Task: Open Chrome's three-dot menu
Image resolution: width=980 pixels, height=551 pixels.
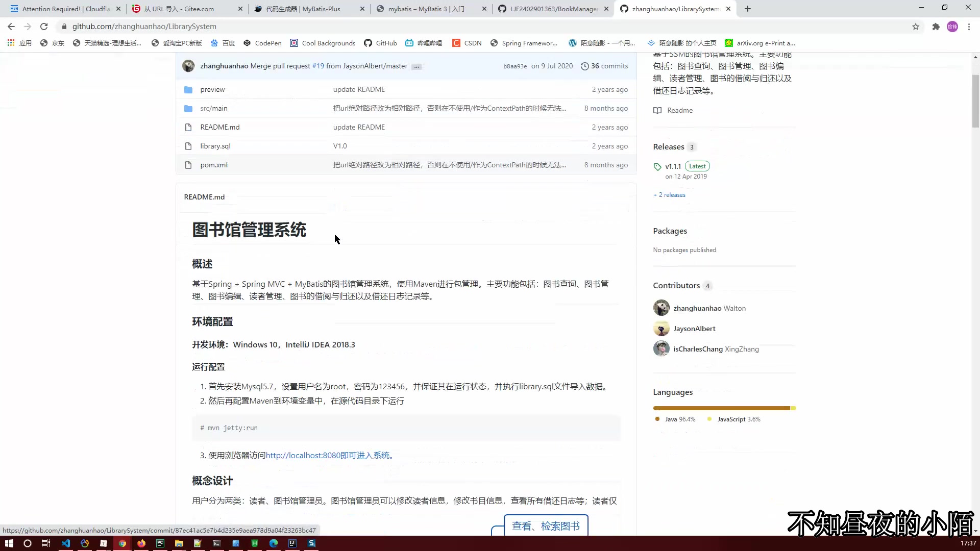Action: 969,26
